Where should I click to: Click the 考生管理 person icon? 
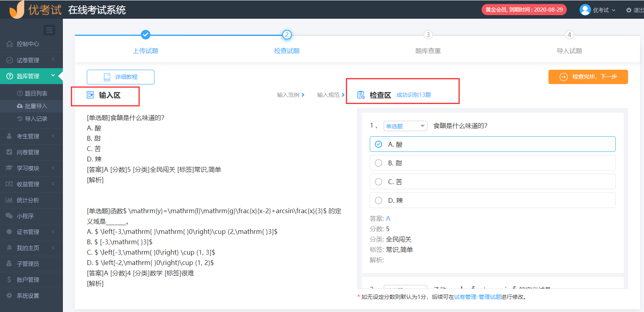click(9, 136)
